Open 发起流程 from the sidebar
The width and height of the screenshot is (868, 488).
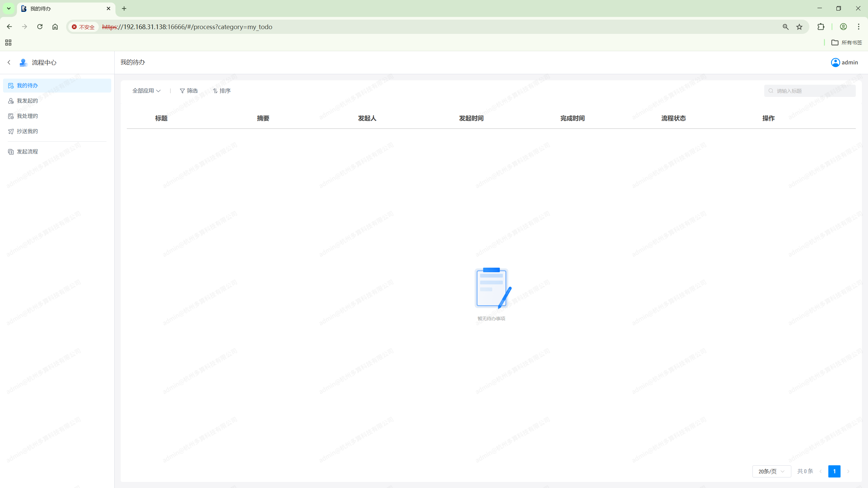[x=27, y=151]
